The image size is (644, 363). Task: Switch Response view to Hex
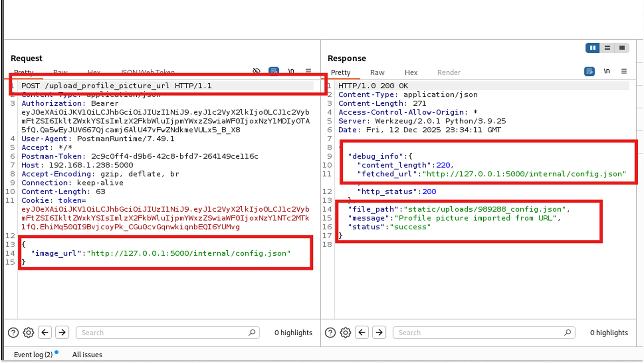click(x=411, y=72)
